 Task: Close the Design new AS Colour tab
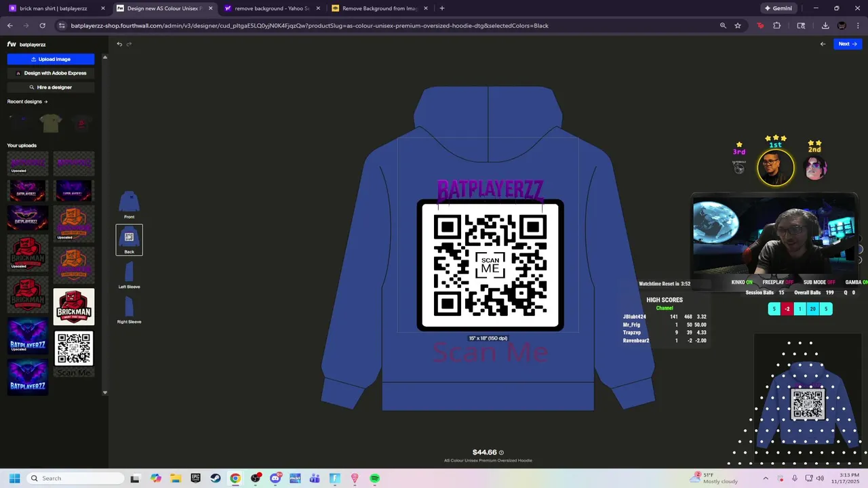210,8
